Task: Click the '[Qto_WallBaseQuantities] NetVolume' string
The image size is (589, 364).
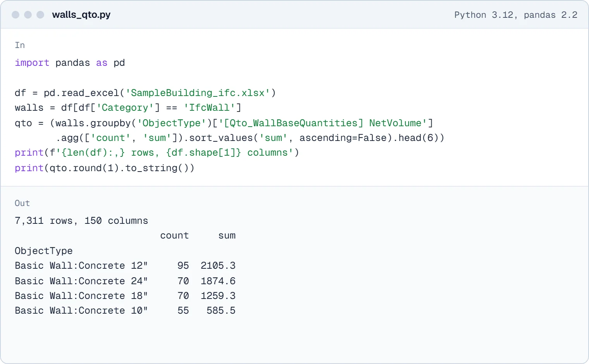Action: pos(323,123)
